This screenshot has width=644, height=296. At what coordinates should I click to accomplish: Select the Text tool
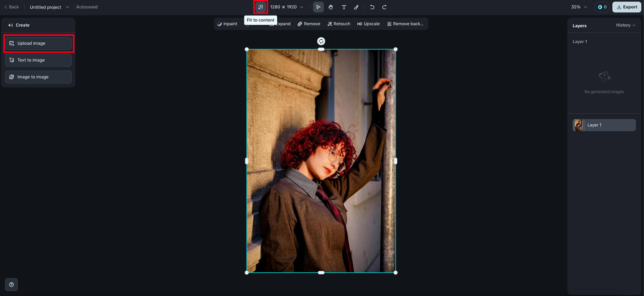pyautogui.click(x=344, y=7)
